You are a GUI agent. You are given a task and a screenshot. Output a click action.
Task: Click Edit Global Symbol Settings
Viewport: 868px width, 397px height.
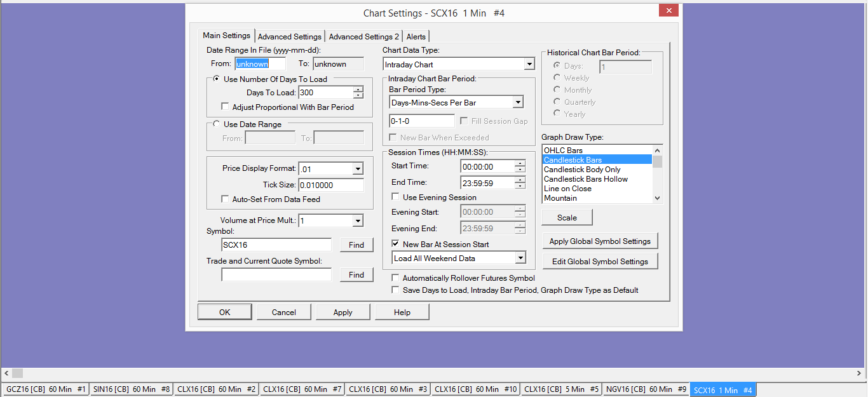(x=600, y=261)
